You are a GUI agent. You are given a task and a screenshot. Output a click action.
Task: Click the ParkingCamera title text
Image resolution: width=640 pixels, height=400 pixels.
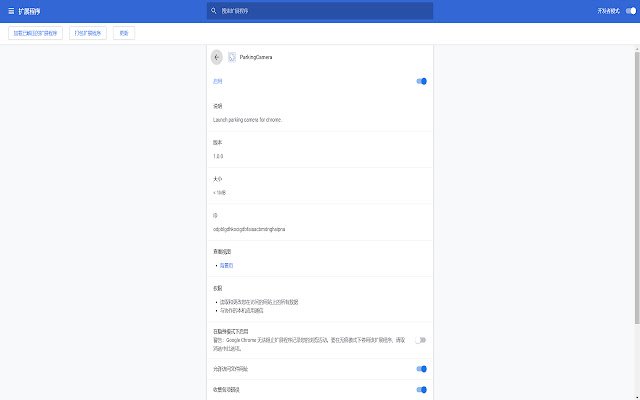tap(256, 57)
